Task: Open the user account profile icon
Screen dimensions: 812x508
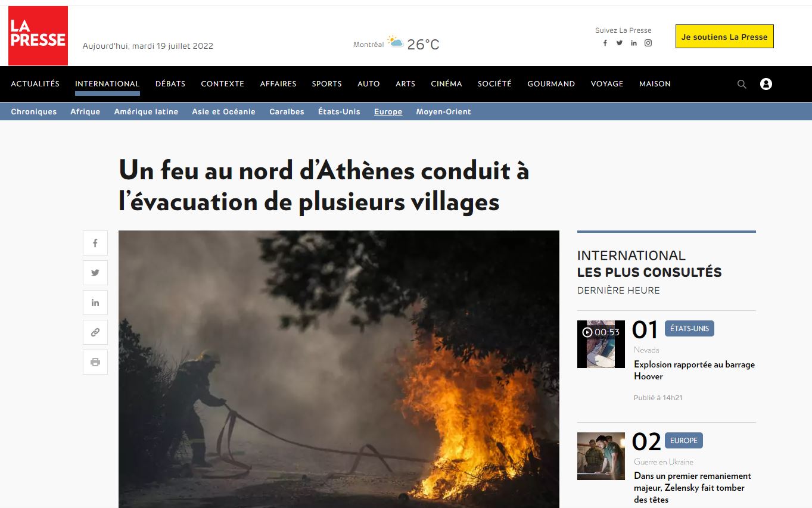Action: tap(766, 84)
